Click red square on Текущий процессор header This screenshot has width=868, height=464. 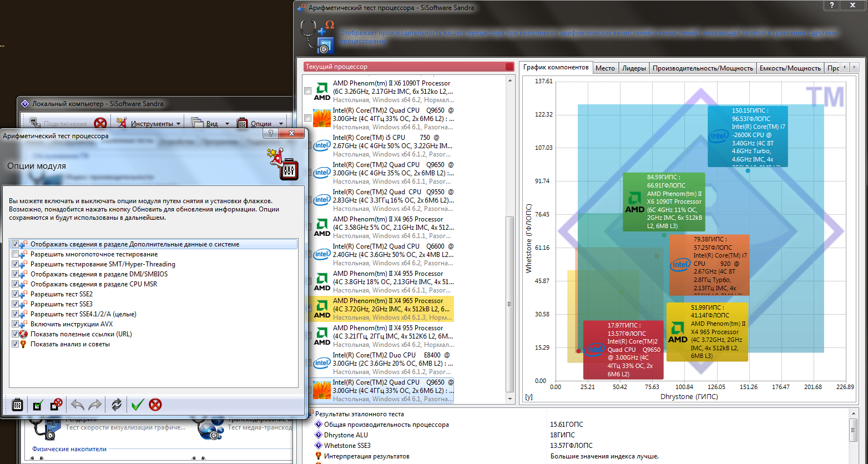(x=509, y=67)
